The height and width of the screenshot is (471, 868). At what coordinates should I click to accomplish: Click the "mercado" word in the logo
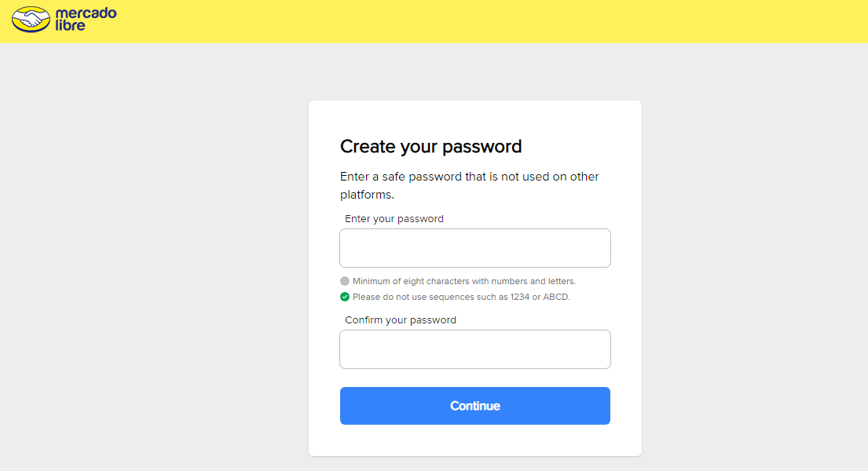click(86, 13)
